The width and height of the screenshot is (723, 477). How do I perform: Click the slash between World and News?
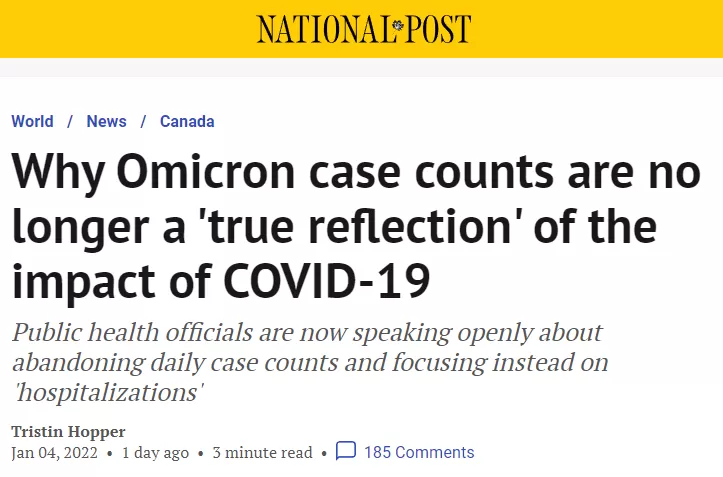coord(70,121)
